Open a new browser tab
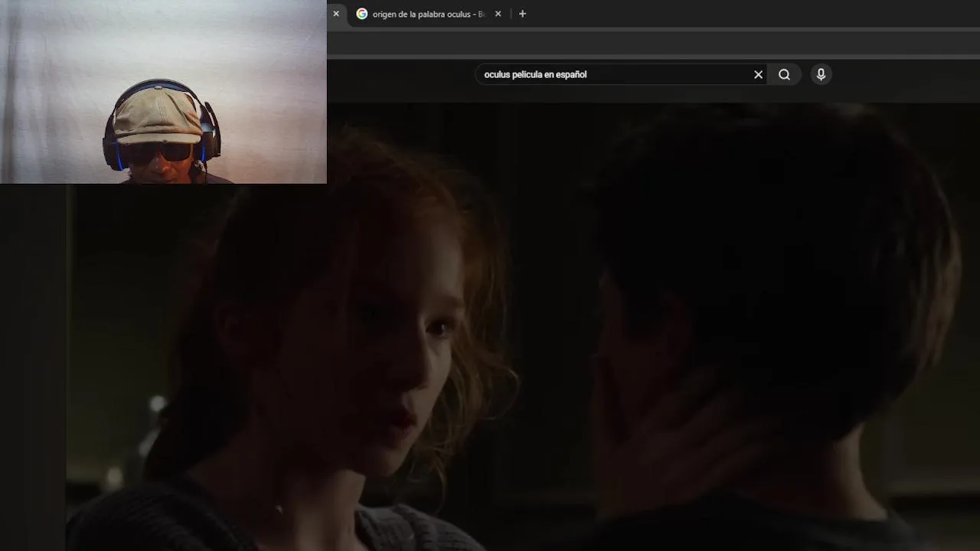This screenshot has width=980, height=551. pos(522,14)
